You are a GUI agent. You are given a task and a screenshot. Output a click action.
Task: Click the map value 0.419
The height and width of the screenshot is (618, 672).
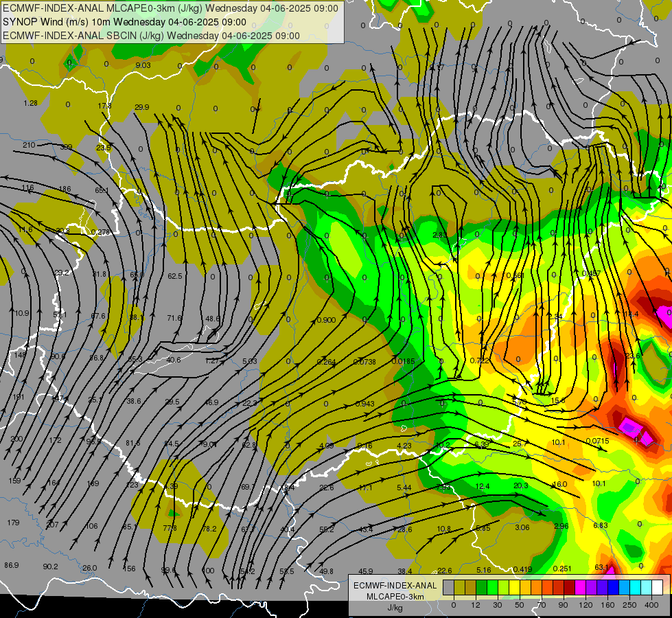coord(522,569)
